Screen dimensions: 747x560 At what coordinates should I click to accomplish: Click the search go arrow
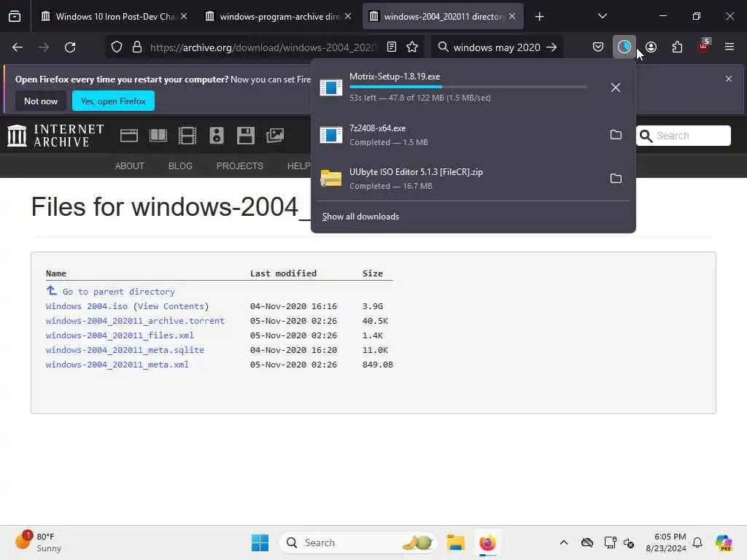click(x=551, y=47)
